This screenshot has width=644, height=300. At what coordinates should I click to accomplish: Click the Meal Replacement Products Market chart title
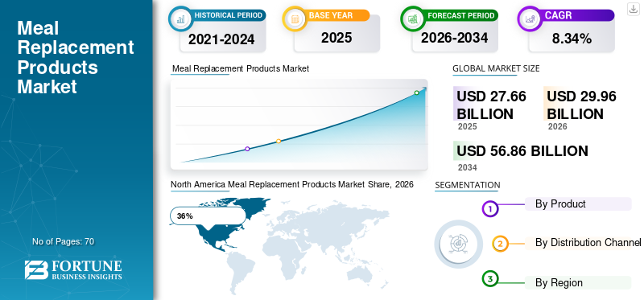tap(240, 68)
